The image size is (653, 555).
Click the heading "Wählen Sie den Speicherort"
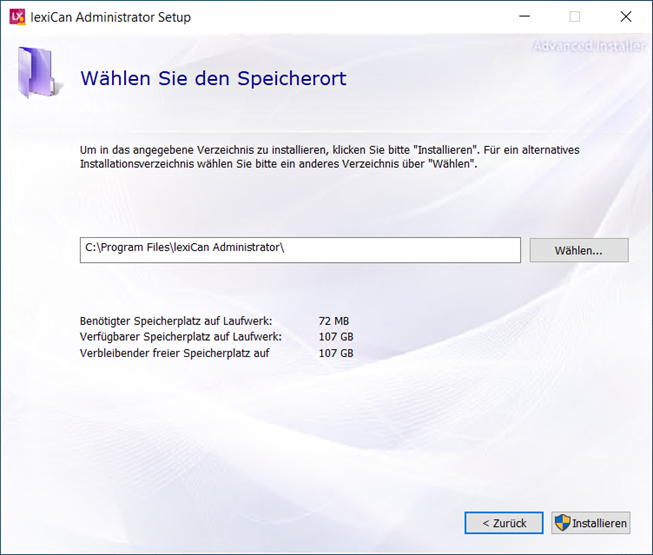click(213, 78)
